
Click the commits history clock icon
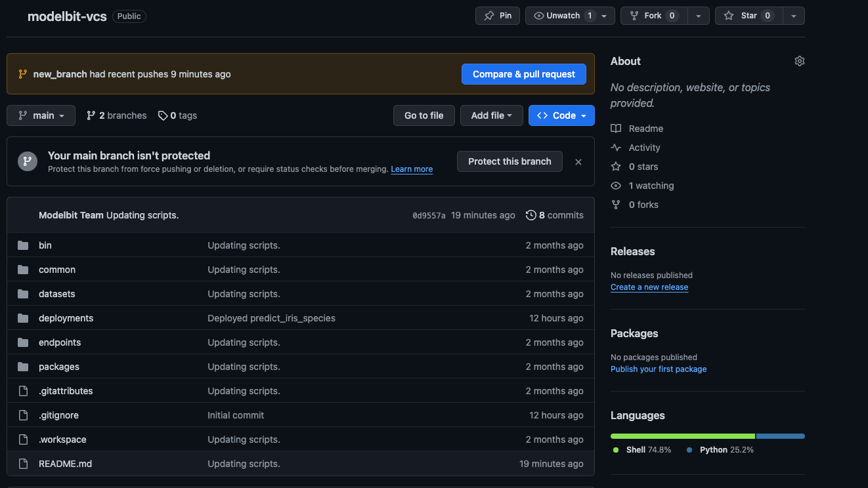click(x=531, y=215)
